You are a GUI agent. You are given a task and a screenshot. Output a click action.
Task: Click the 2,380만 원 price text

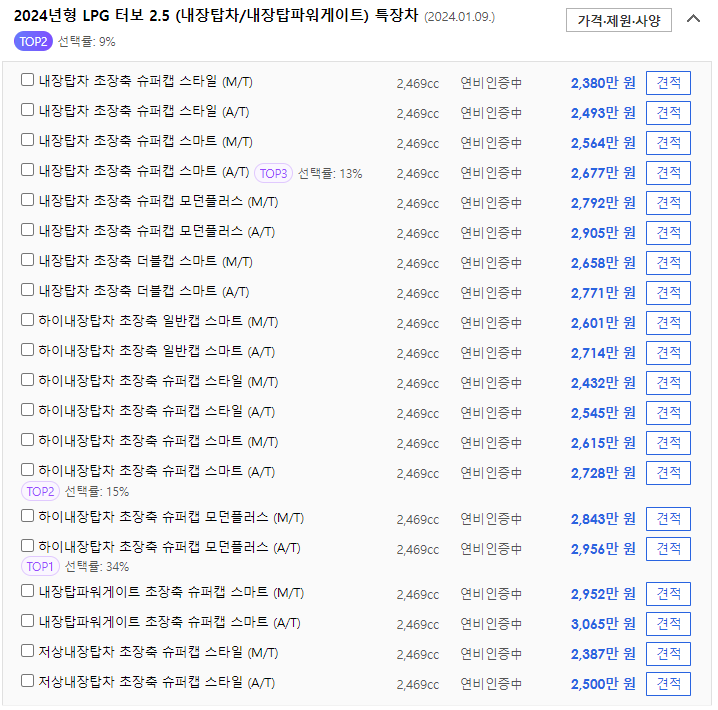tap(603, 83)
